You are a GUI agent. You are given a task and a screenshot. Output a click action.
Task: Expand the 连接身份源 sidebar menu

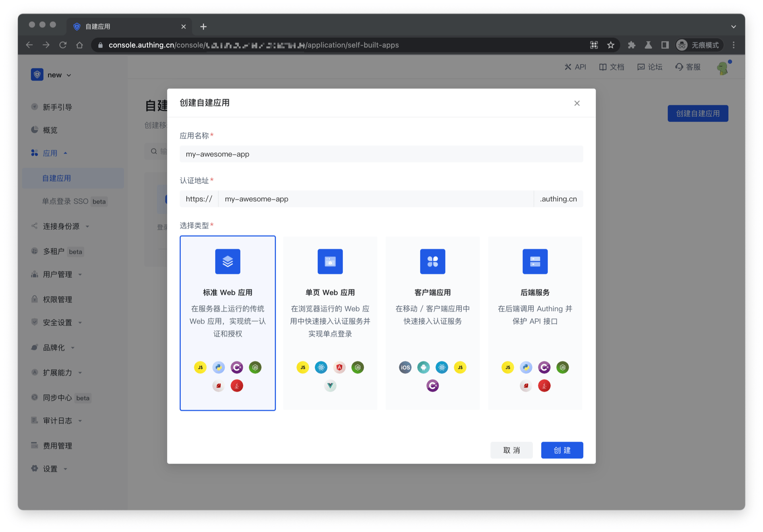click(61, 226)
